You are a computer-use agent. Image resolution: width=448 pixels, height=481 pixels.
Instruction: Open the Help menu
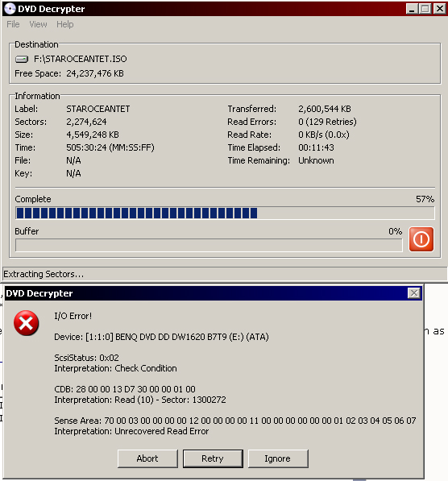[65, 24]
